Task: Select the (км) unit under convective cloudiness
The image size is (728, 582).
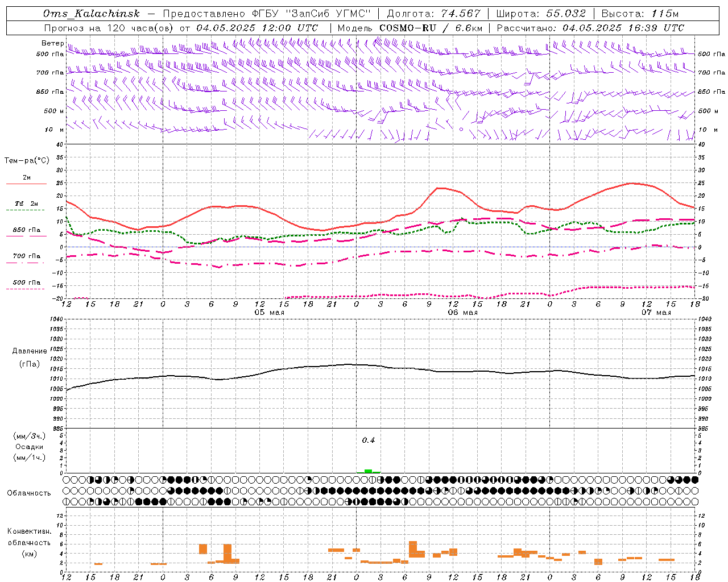Action: 30,554
